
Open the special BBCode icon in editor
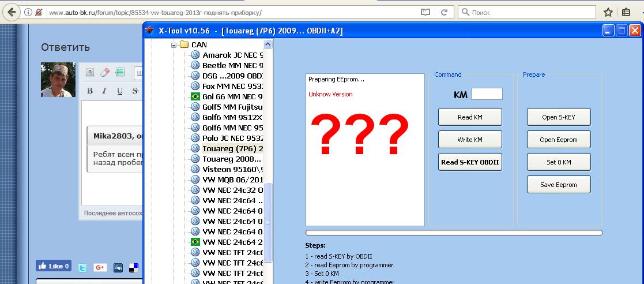pyautogui.click(x=120, y=72)
